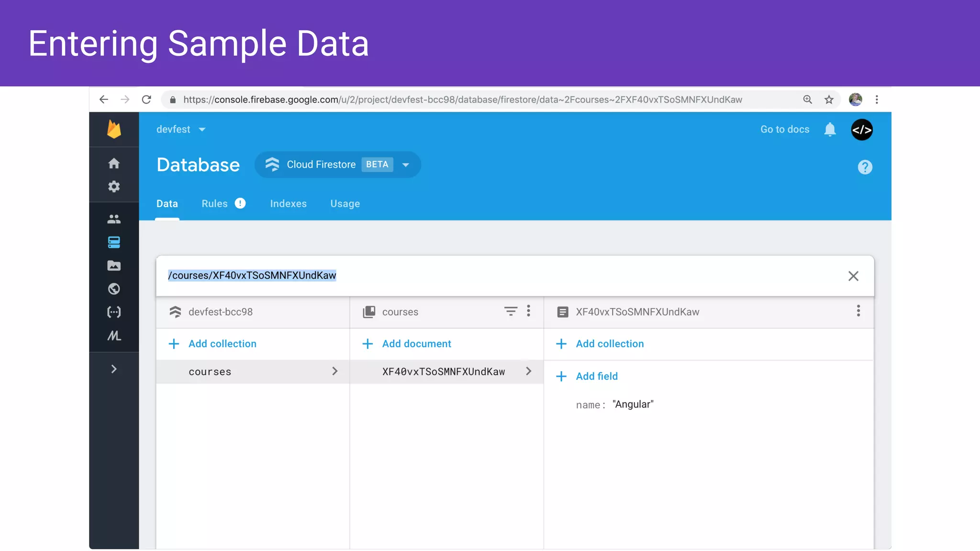Add collection under devfest-bcc98 root
The image size is (980, 551).
coord(213,344)
